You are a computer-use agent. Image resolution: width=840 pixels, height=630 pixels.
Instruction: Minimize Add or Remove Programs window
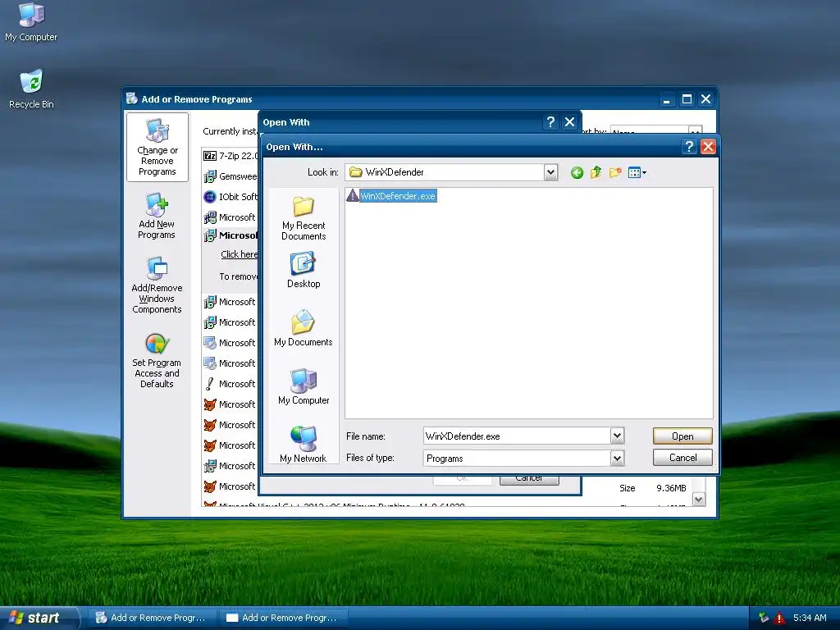click(x=667, y=99)
